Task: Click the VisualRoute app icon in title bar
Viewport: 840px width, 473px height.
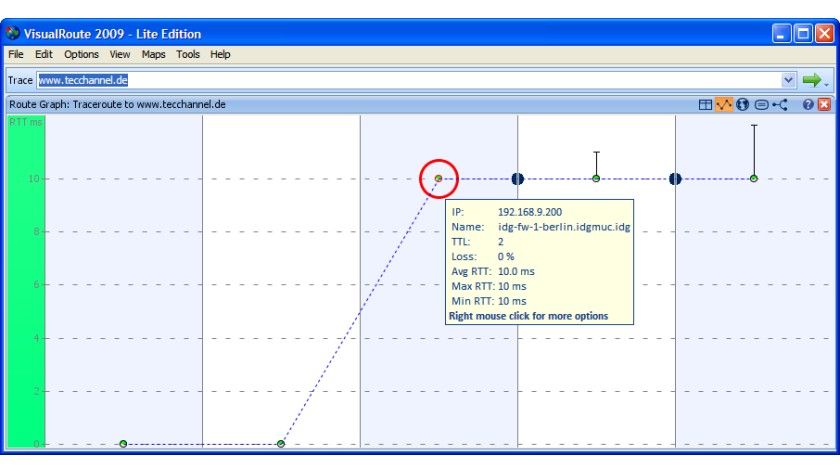Action: point(13,33)
